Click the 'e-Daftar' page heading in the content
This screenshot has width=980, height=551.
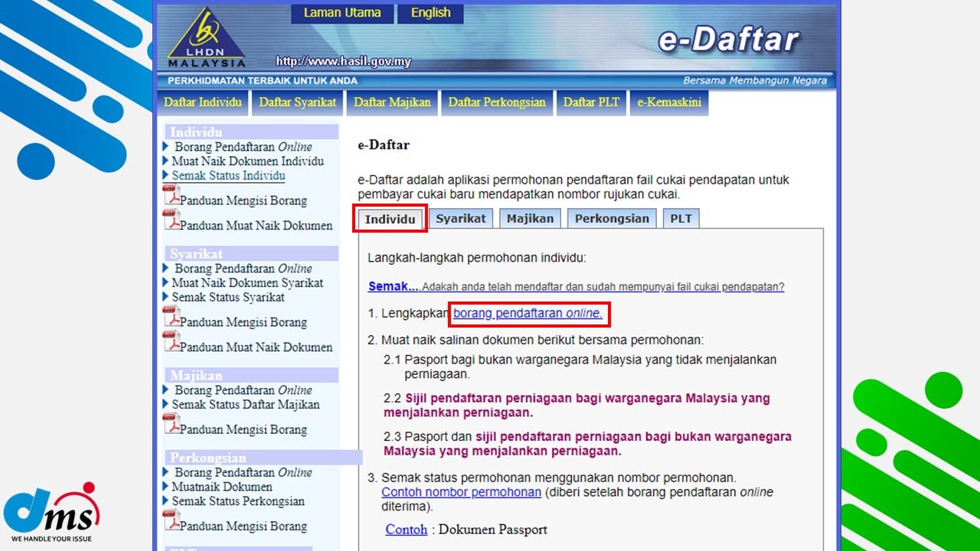pyautogui.click(x=384, y=145)
